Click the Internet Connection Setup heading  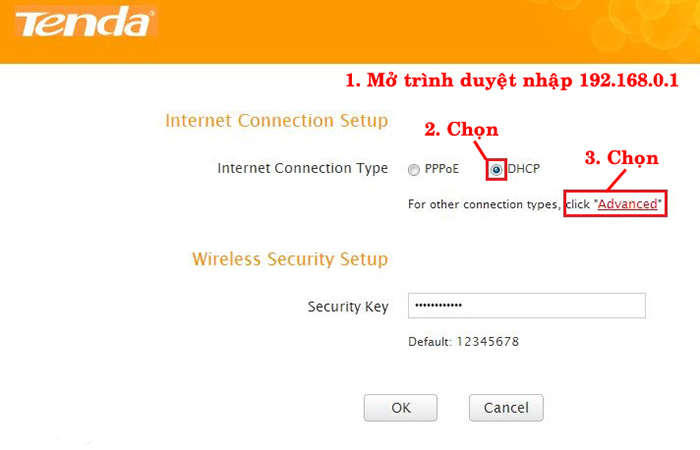click(x=277, y=121)
